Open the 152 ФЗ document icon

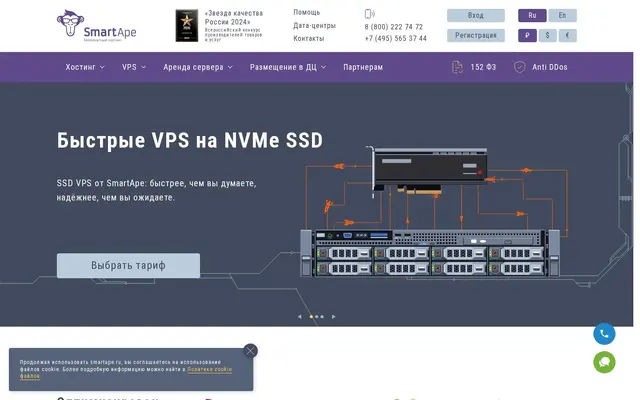pos(457,67)
